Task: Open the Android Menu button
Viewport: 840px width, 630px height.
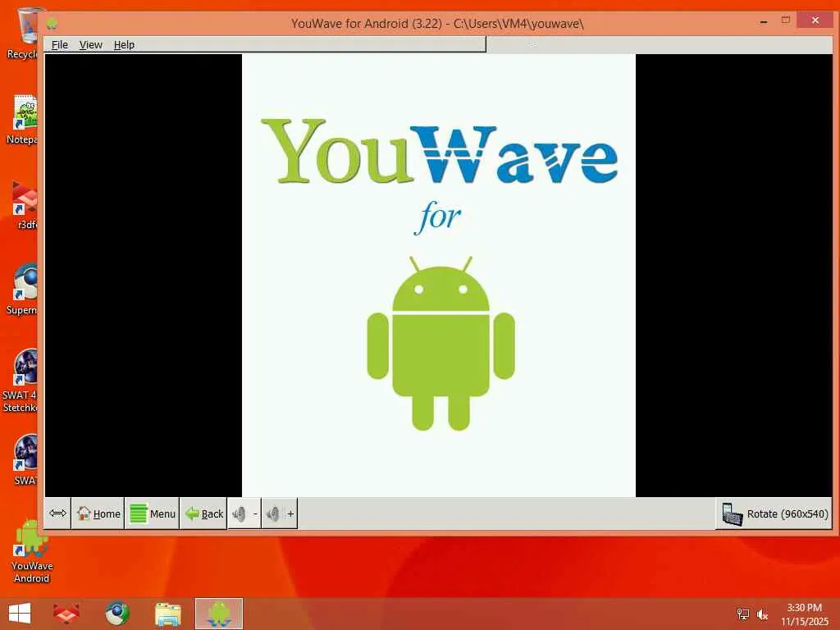Action: click(x=152, y=514)
